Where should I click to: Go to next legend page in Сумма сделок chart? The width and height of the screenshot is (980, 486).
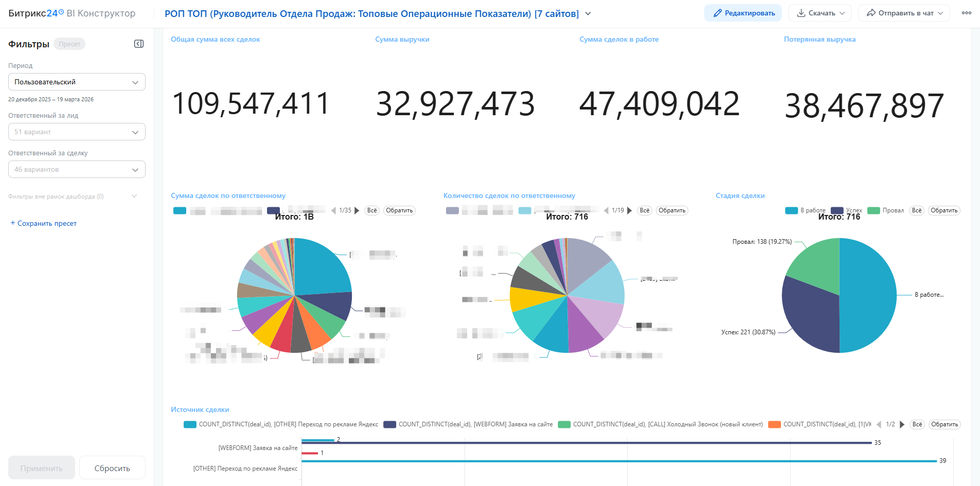pyautogui.click(x=357, y=210)
